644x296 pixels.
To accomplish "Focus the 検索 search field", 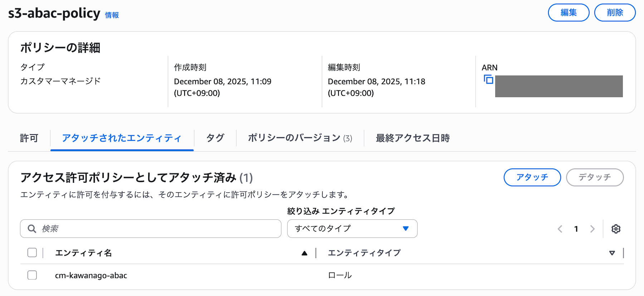I will pyautogui.click(x=157, y=229).
